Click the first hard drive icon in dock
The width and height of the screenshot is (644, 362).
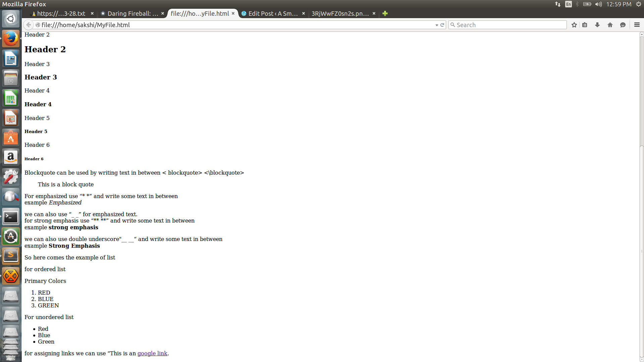coord(11,296)
